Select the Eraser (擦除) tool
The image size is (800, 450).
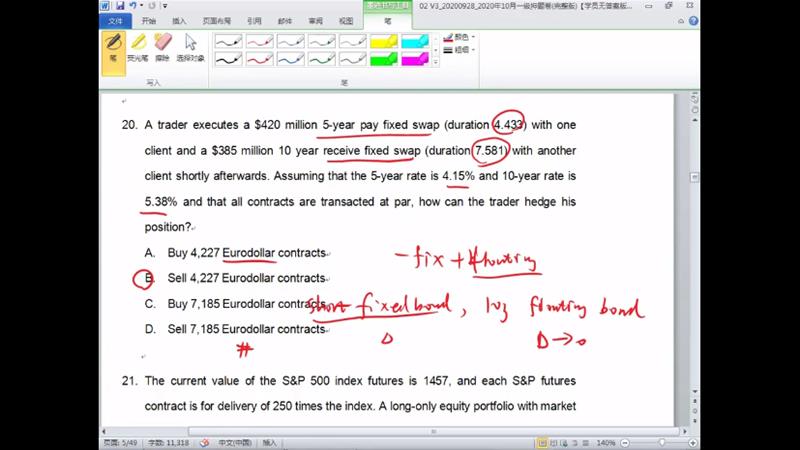coord(163,47)
